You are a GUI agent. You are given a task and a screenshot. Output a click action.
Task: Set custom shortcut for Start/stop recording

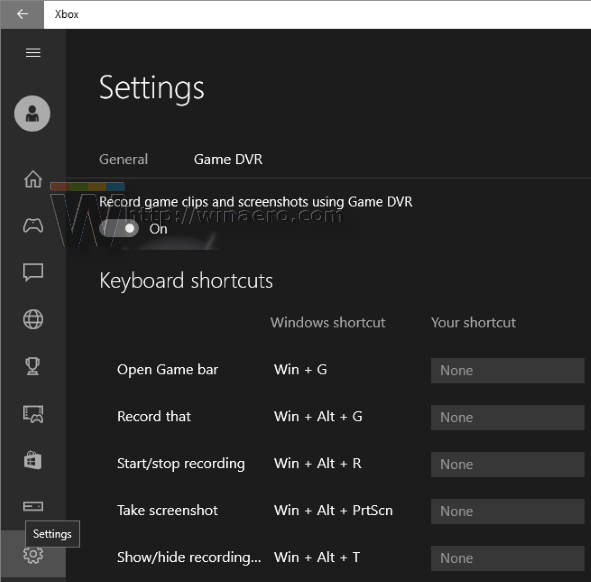(508, 464)
